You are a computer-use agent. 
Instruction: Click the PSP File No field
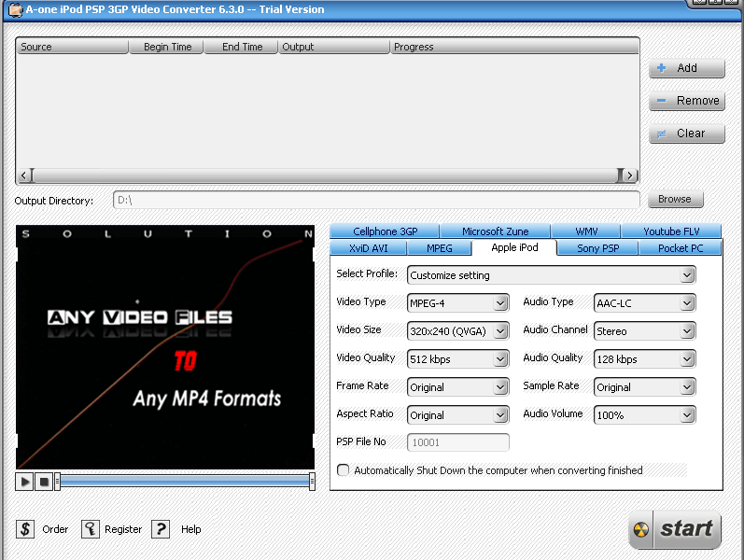click(458, 442)
